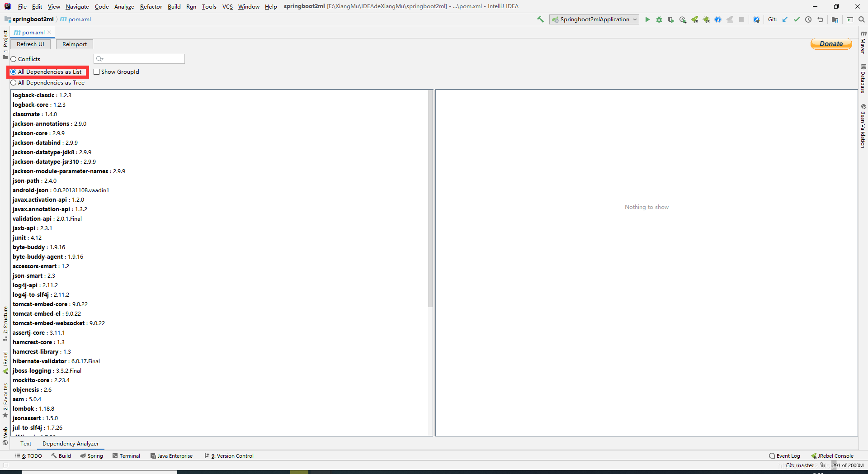This screenshot has width=868, height=474.
Task: Click the Git: master branch indicator
Action: click(800, 465)
